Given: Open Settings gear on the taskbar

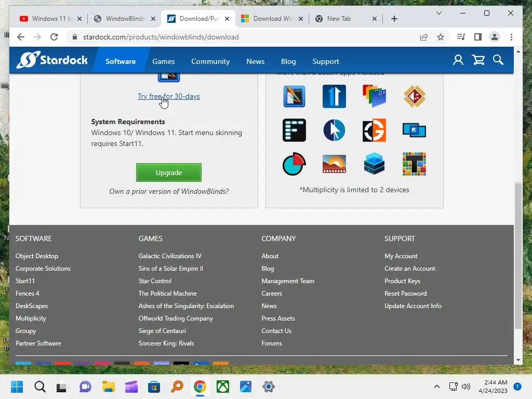Looking at the screenshot, I should point(269,387).
